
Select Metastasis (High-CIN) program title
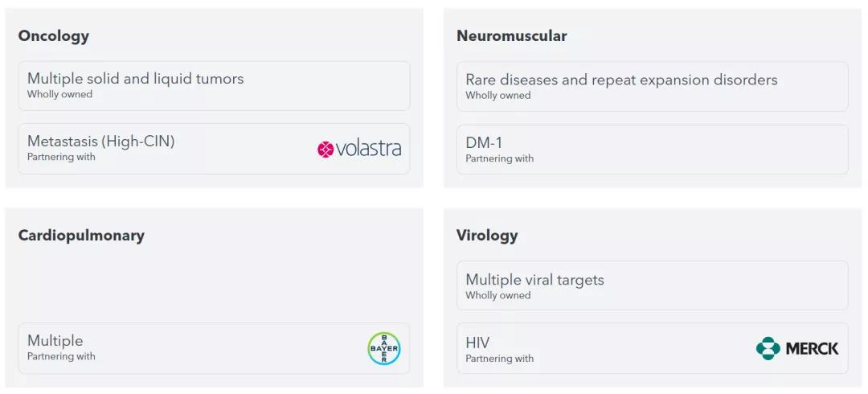tap(101, 142)
